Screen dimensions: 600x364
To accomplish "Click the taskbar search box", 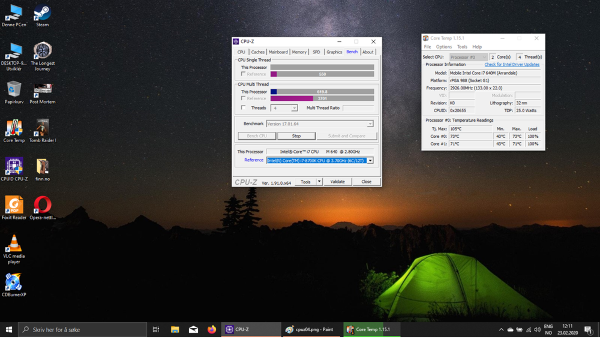I will pyautogui.click(x=82, y=329).
